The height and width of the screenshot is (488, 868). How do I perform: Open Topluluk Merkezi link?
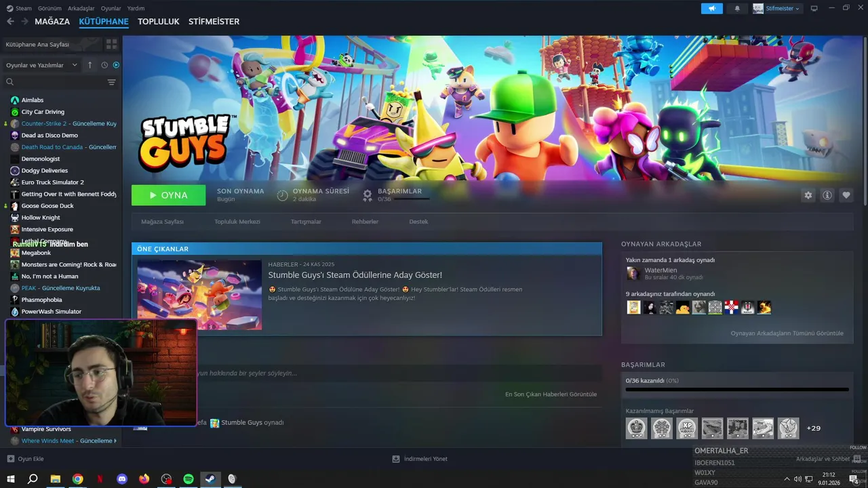tap(237, 222)
